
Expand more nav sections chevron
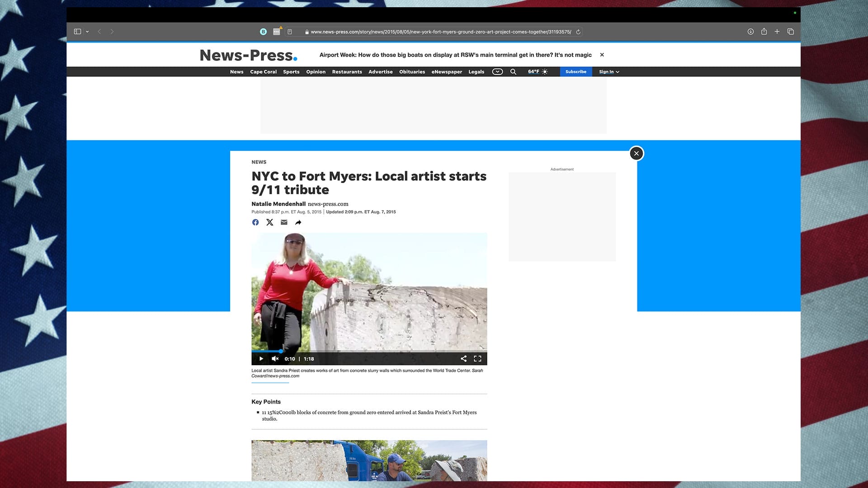(497, 72)
